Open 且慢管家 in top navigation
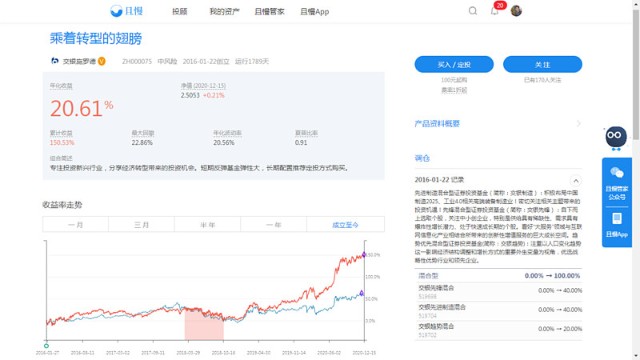The height and width of the screenshot is (360, 640). click(x=269, y=11)
